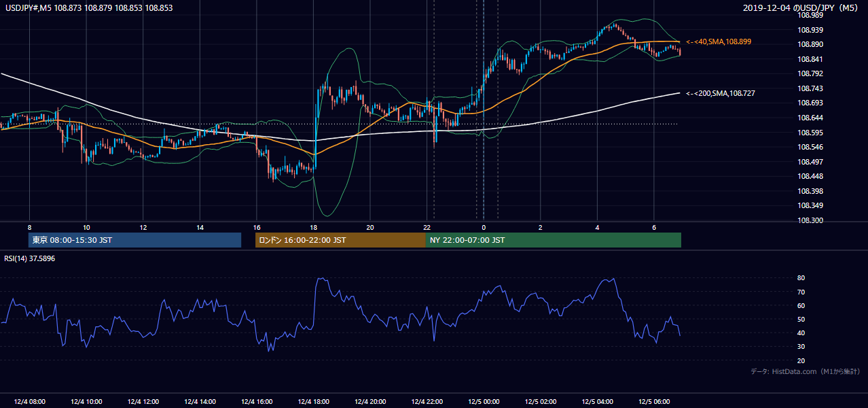Click the London 16:00-22:00 JST session bar
868x408 pixels.
click(340, 240)
